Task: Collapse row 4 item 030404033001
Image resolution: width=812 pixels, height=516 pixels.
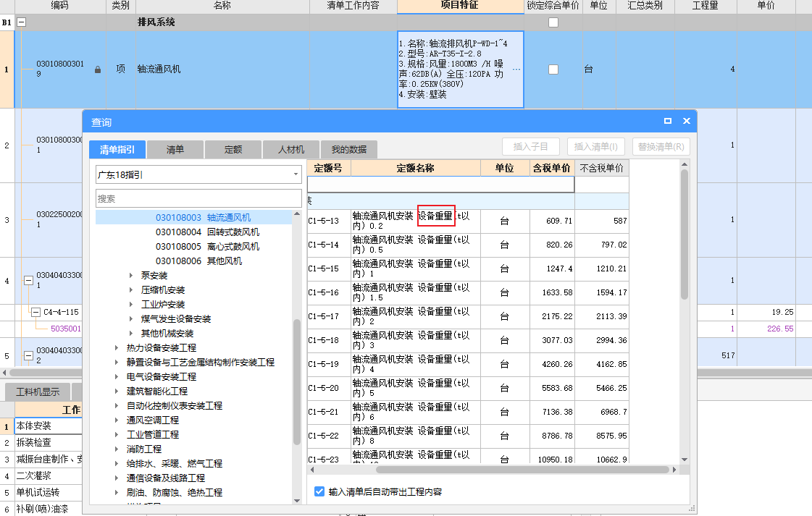Action: pos(29,281)
